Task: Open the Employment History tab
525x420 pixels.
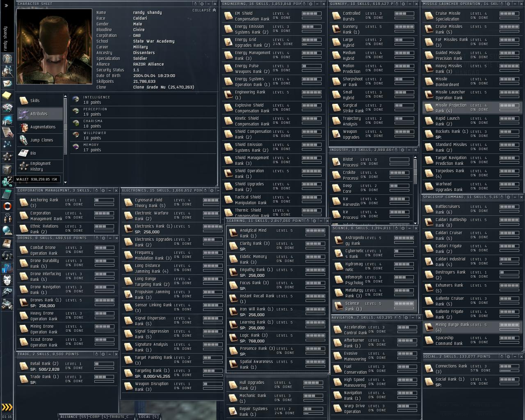Action: tap(40, 166)
